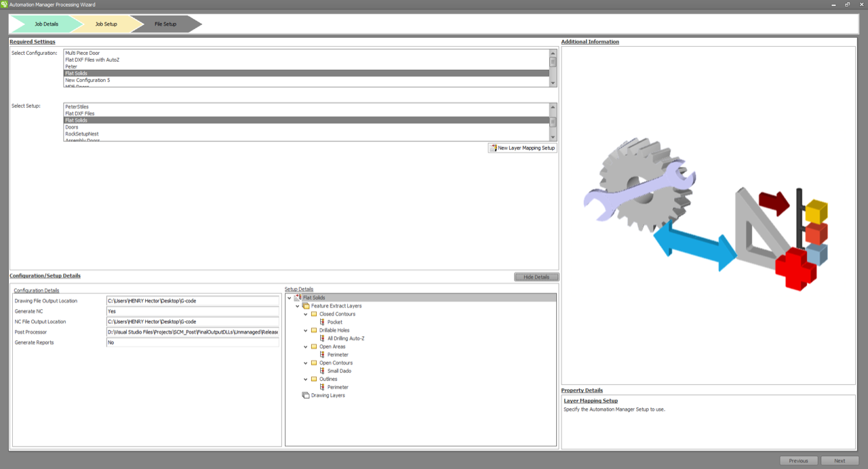Image resolution: width=868 pixels, height=469 pixels.
Task: Click the Closed Contours folder icon
Action: [314, 314]
